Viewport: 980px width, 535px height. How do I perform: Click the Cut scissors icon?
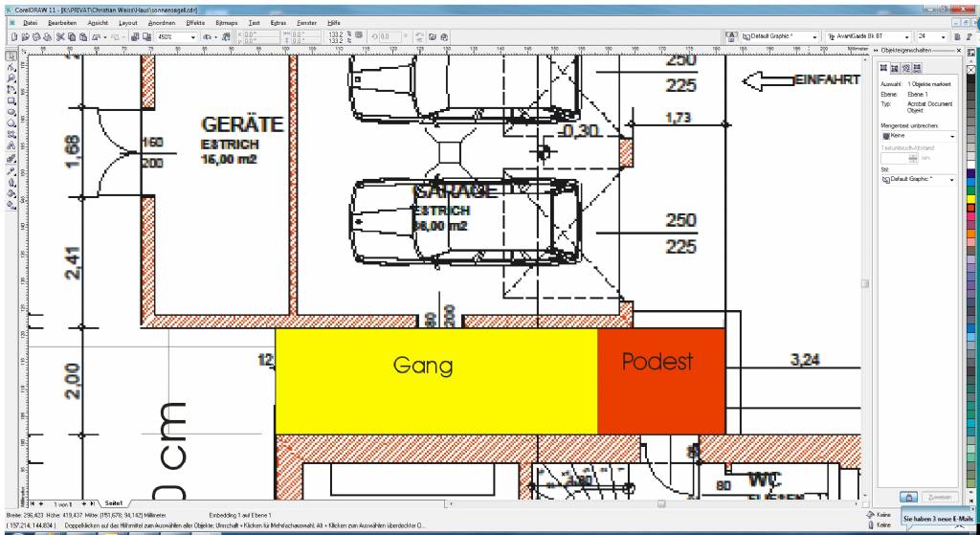[59, 36]
